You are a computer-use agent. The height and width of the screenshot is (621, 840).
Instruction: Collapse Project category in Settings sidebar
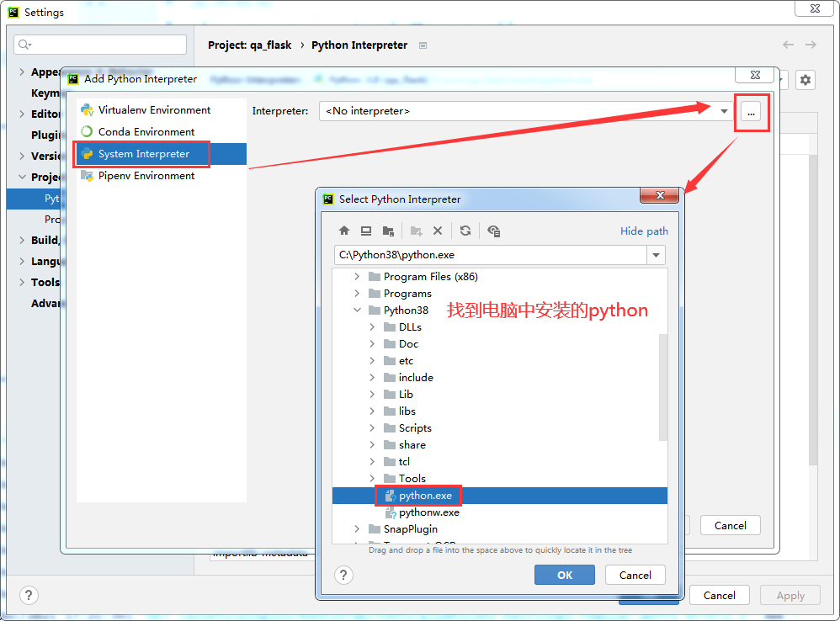pos(22,177)
